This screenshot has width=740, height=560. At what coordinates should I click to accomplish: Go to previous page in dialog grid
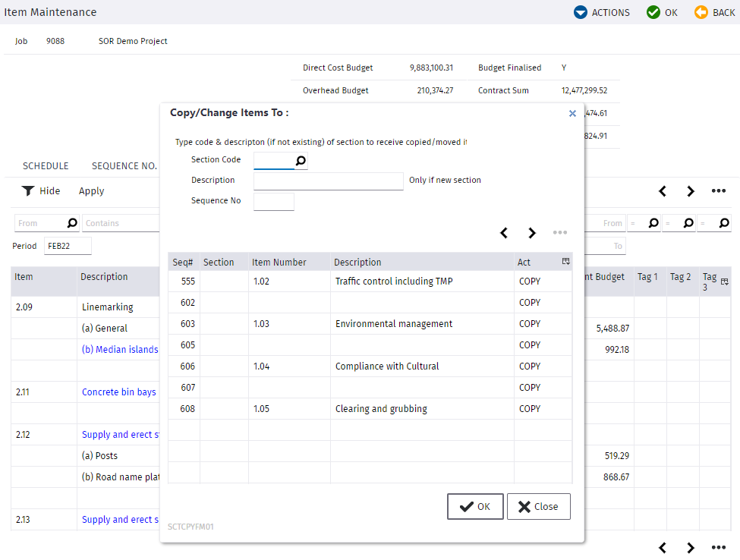(504, 233)
